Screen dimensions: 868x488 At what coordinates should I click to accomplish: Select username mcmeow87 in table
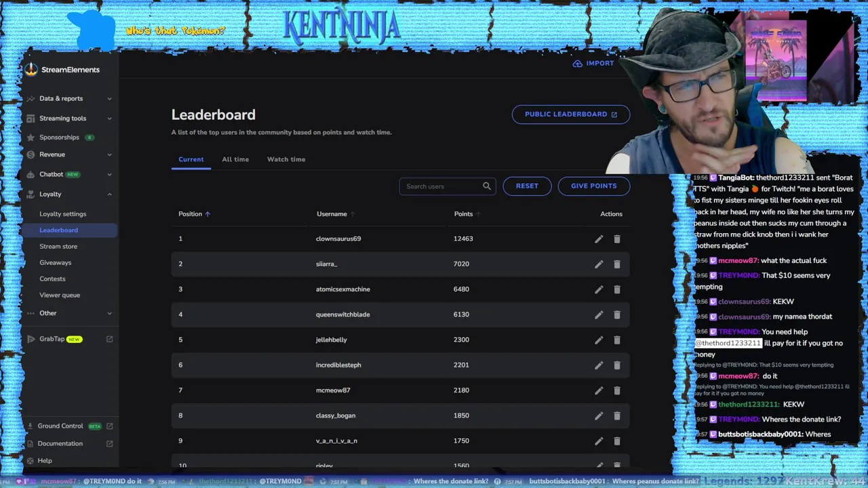point(333,390)
